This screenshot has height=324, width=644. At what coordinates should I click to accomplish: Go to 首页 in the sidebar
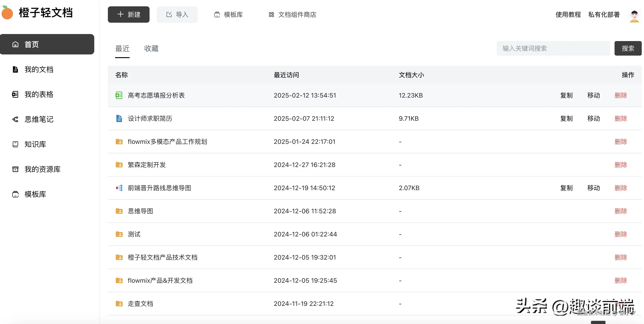tap(47, 44)
